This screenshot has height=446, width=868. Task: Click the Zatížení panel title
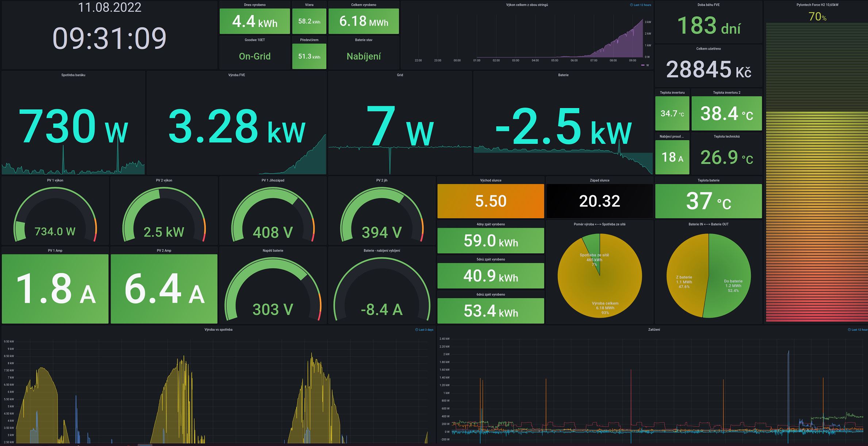pyautogui.click(x=654, y=330)
